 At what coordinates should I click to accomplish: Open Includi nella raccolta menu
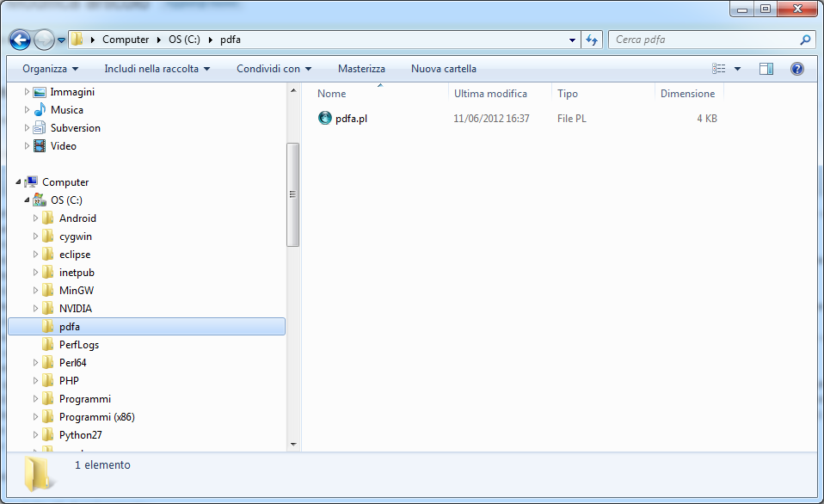pyautogui.click(x=157, y=69)
